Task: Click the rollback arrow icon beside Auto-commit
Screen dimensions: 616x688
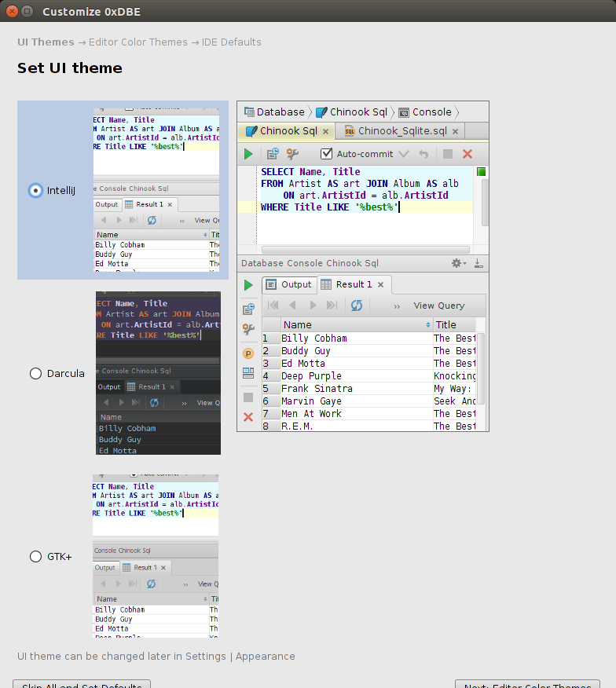Action: [x=424, y=154]
